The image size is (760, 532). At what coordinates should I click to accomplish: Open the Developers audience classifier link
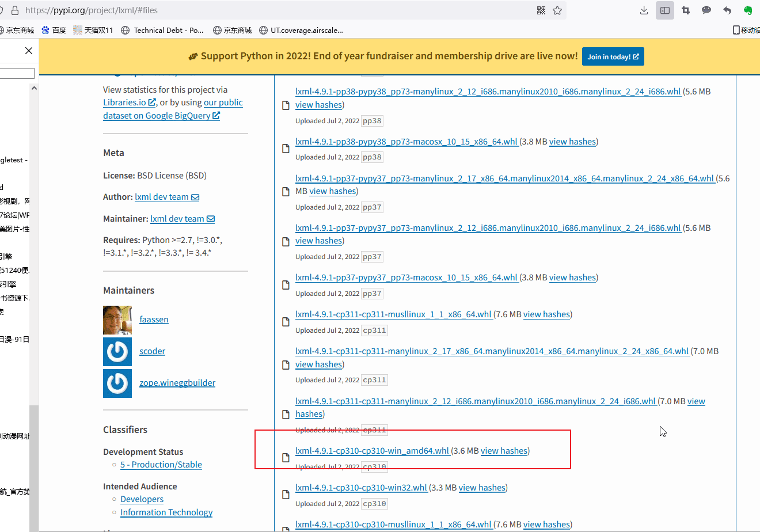pyautogui.click(x=142, y=499)
